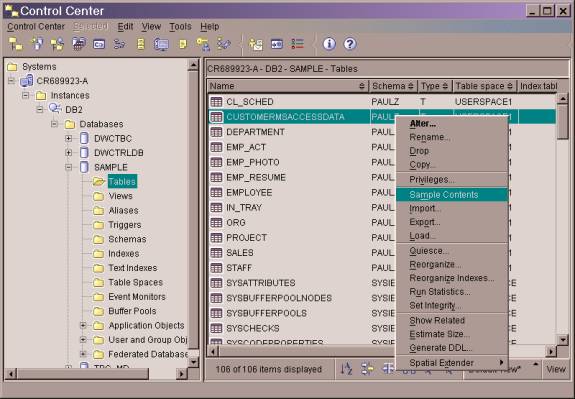
Task: Open the Information Center 'i' icon
Action: (x=329, y=44)
